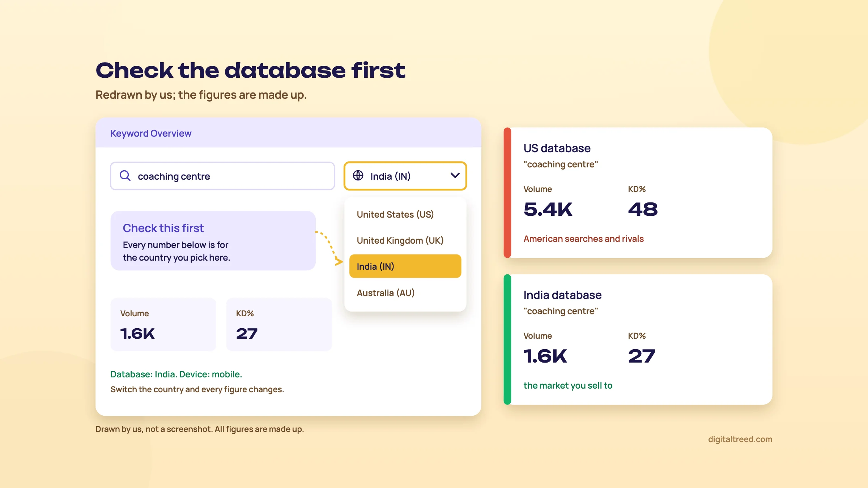868x488 pixels.
Task: Click Redrawn by us subtitle text
Action: click(201, 95)
